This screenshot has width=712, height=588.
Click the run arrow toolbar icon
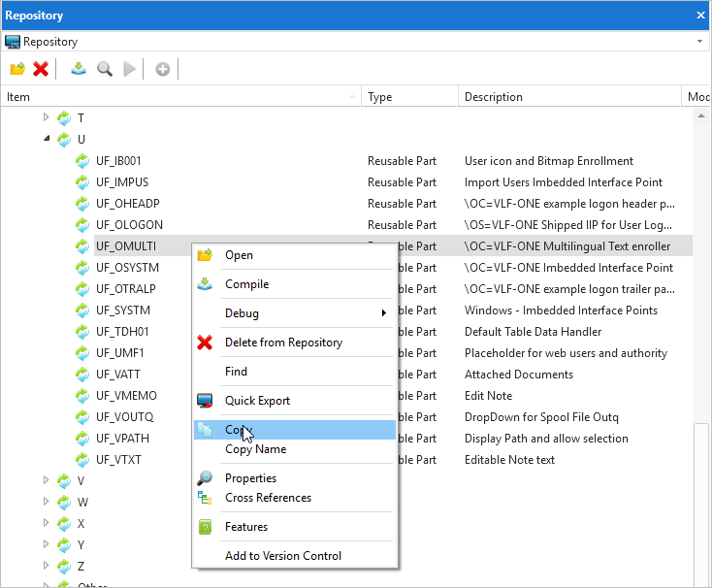pyautogui.click(x=129, y=69)
